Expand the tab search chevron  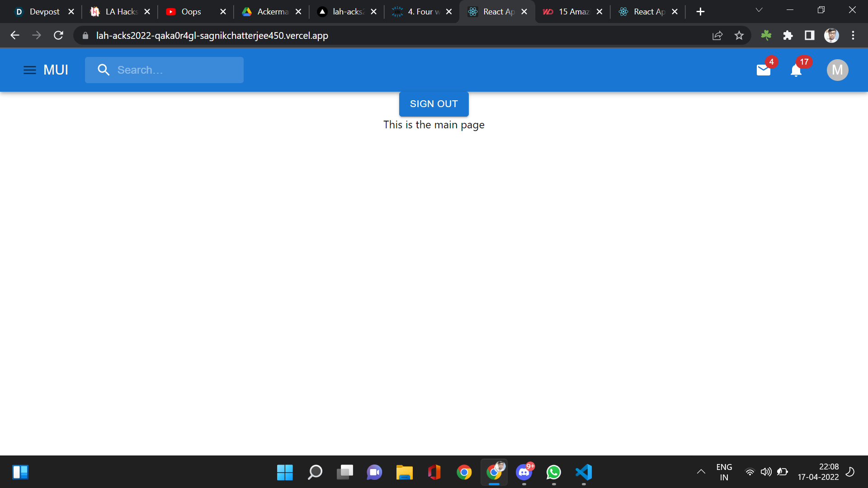759,10
